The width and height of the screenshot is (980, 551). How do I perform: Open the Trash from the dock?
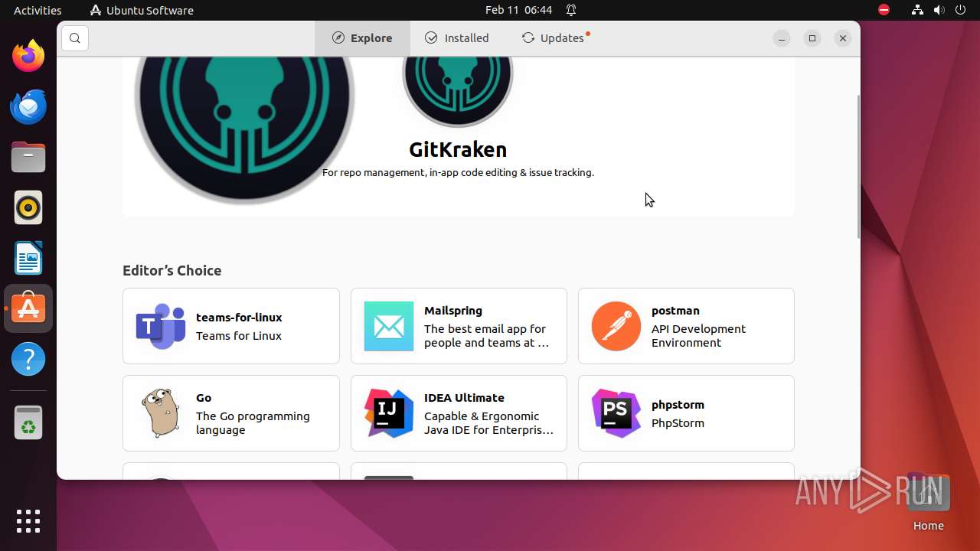pos(28,422)
